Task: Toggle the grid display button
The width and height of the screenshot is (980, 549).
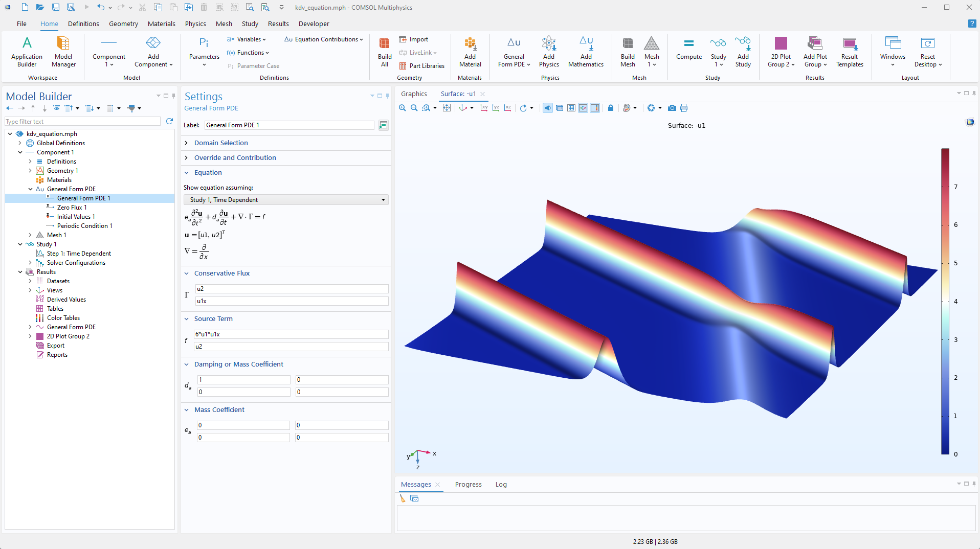Action: click(x=571, y=108)
